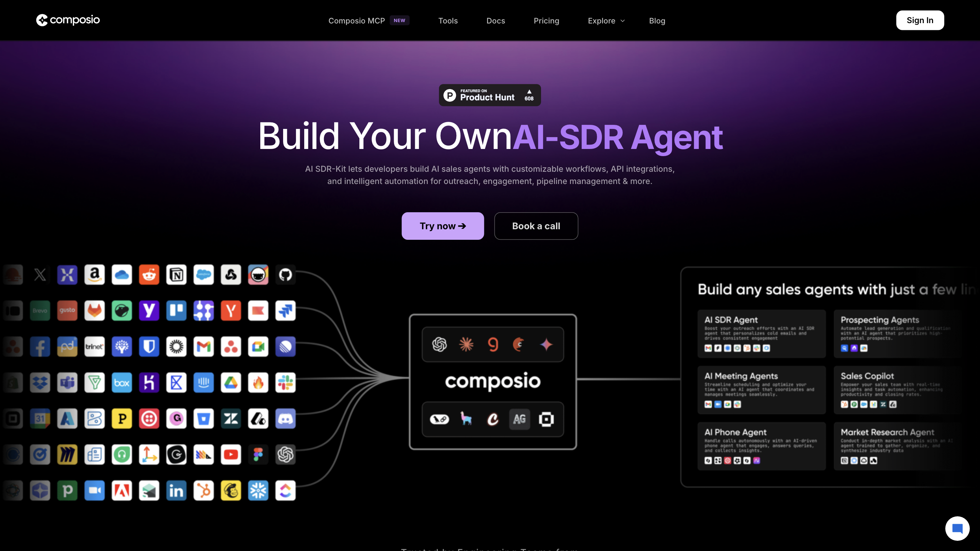Select the Reddit integration icon
The width and height of the screenshot is (980, 551).
[x=149, y=274]
